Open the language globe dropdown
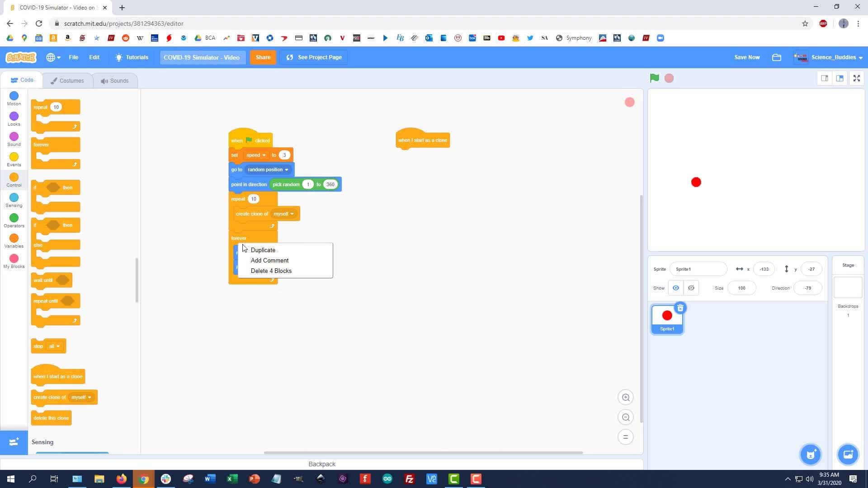Viewport: 868px width, 488px height. pos(52,57)
